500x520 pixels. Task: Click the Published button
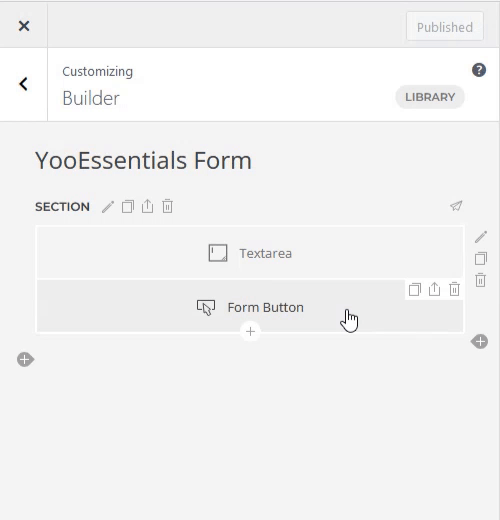click(445, 27)
